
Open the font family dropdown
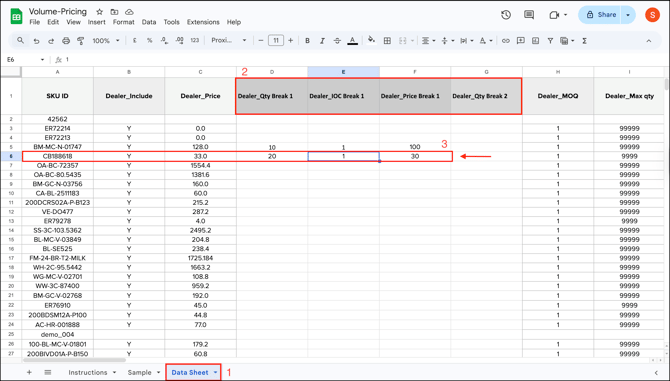[x=229, y=40]
